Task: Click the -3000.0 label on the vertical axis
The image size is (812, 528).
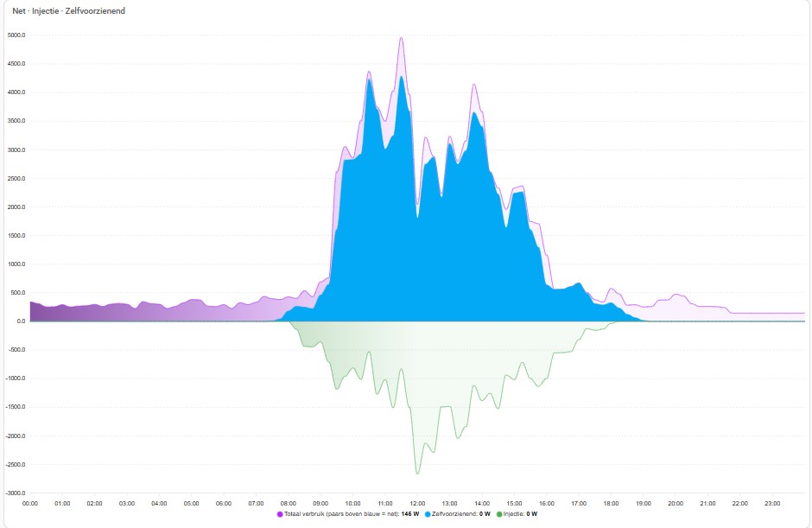Action: 16,493
